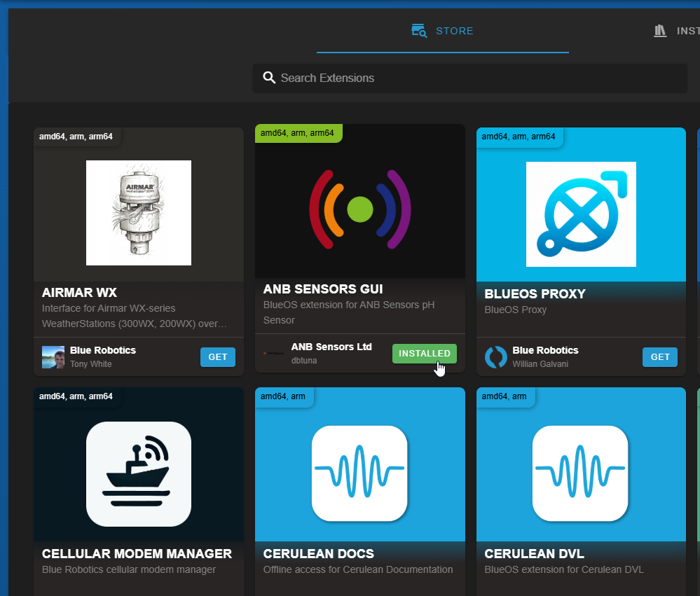Get the Airmar WX extension

pos(217,357)
